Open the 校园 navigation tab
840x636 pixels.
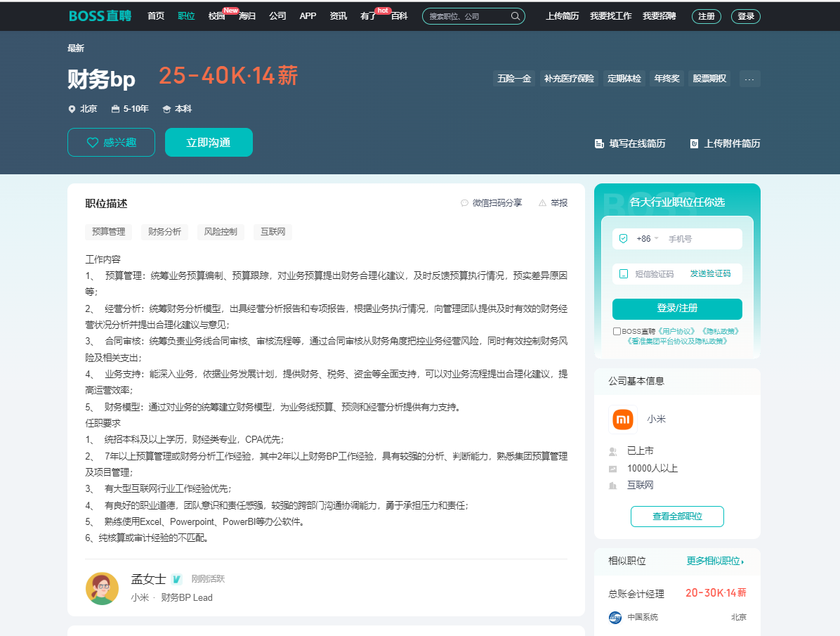coord(216,16)
